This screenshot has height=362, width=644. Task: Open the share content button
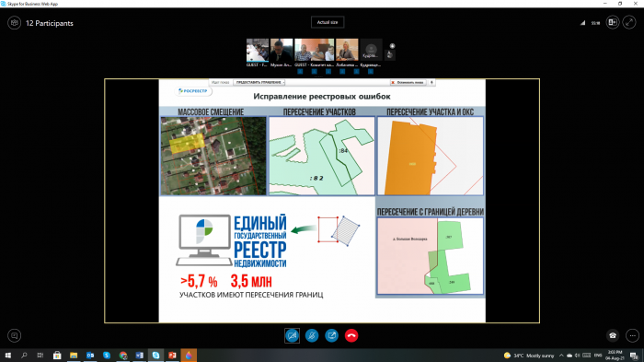[331, 335]
